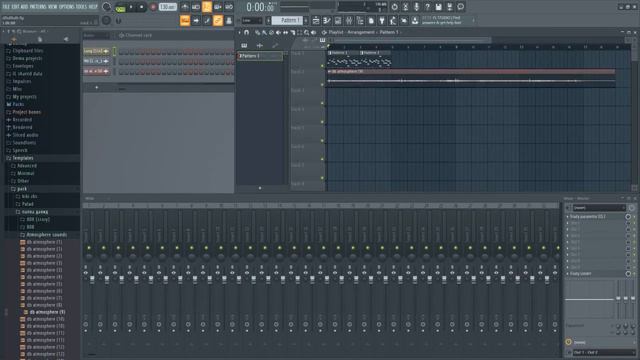Open the Pattern 1 selector dropdown

(287, 20)
